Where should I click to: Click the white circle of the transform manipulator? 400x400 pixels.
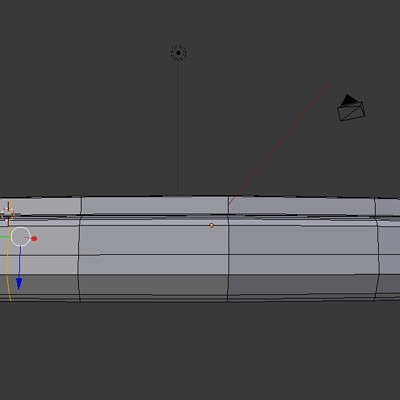[x=21, y=237]
